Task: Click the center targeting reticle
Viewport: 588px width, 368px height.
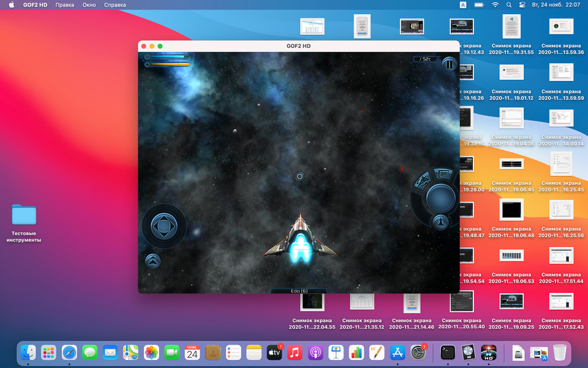Action: click(300, 177)
